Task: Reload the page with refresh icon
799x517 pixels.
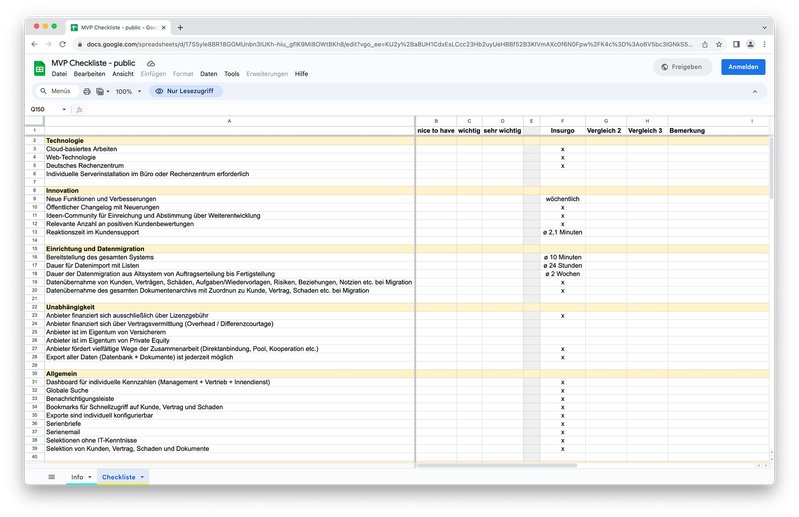Action: click(x=63, y=44)
